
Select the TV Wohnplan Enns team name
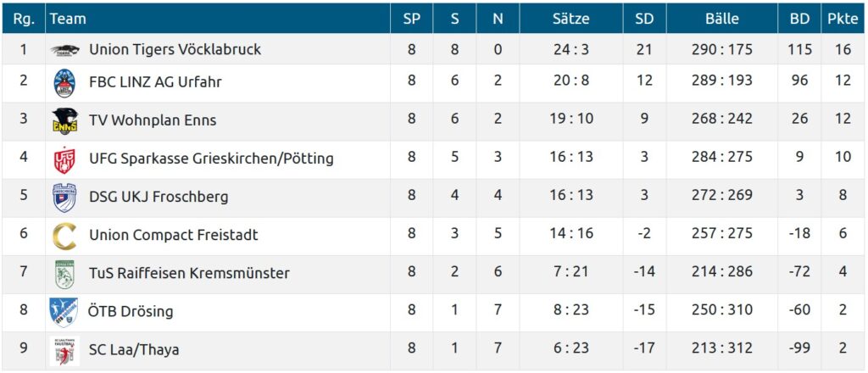(153, 120)
